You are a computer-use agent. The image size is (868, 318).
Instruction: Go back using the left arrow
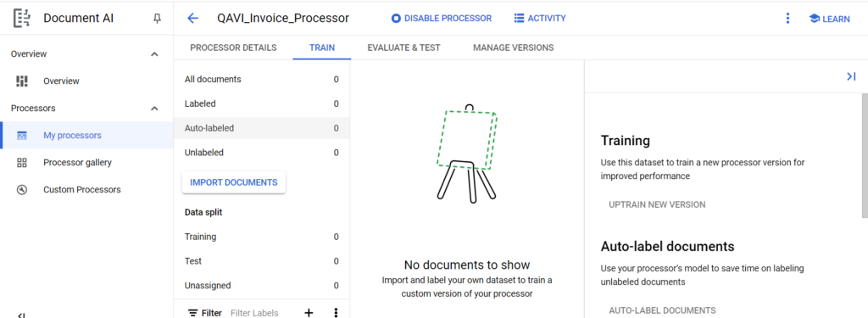(x=192, y=19)
